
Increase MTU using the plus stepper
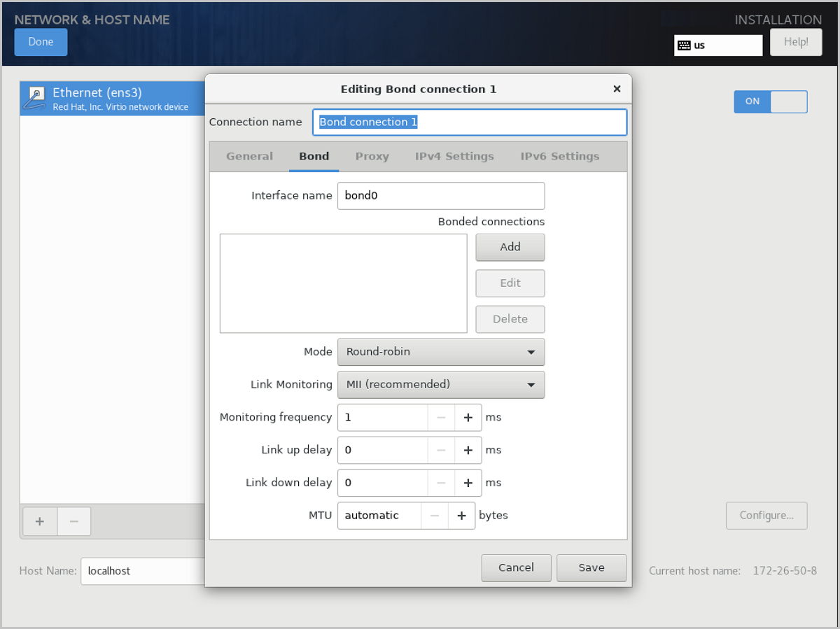tap(462, 515)
